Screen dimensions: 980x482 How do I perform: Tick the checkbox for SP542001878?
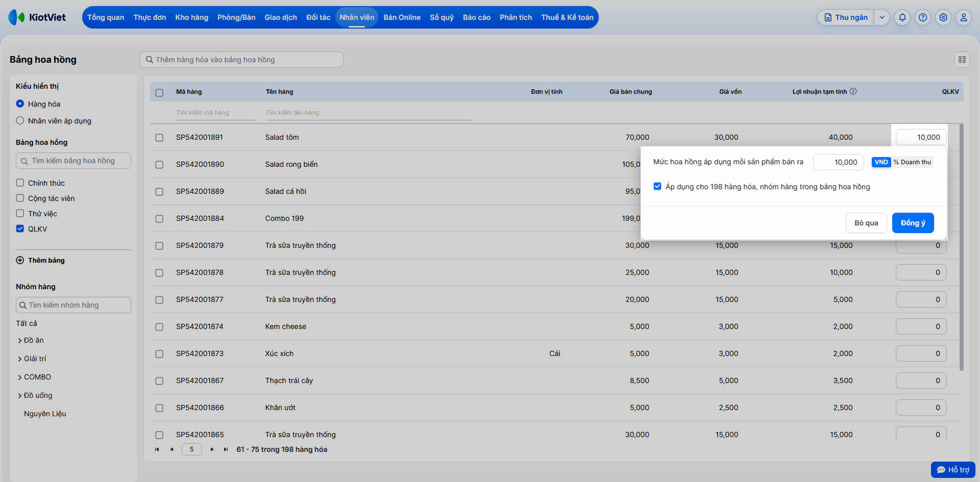coord(159,273)
